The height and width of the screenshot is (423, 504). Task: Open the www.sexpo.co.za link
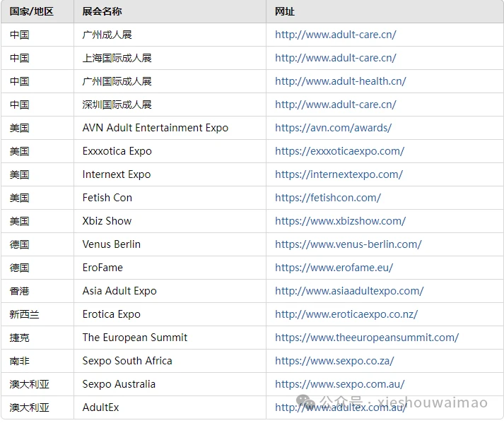pyautogui.click(x=334, y=361)
